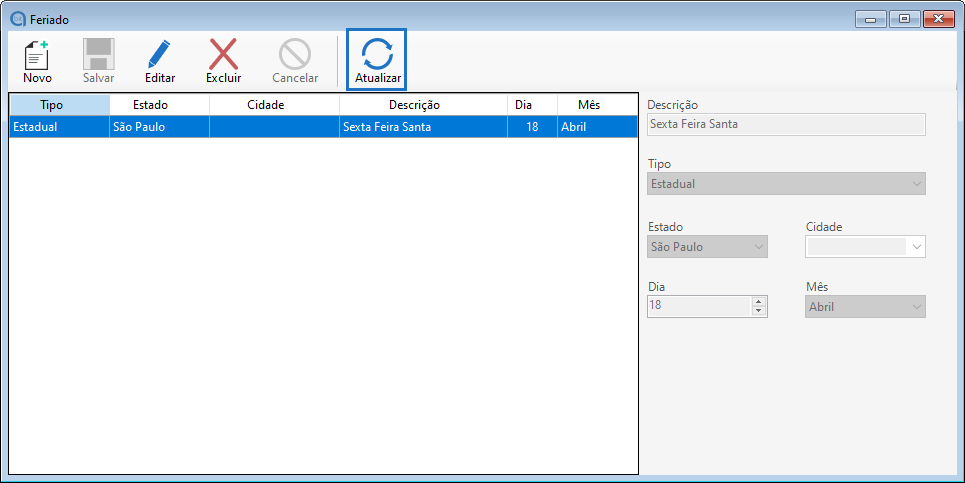Refresh list with the Atualizar icon
The height and width of the screenshot is (483, 965).
click(x=377, y=54)
